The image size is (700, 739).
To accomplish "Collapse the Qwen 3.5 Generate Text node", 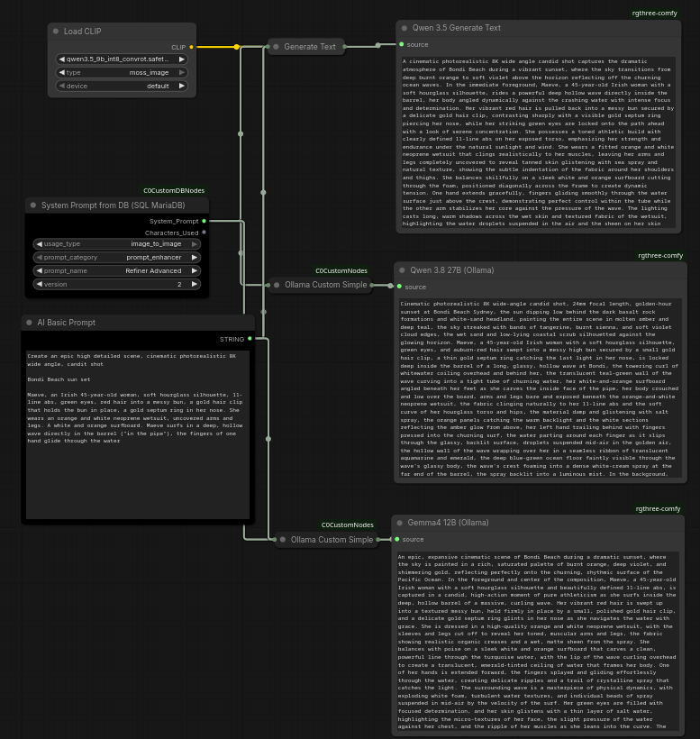I will (405, 28).
